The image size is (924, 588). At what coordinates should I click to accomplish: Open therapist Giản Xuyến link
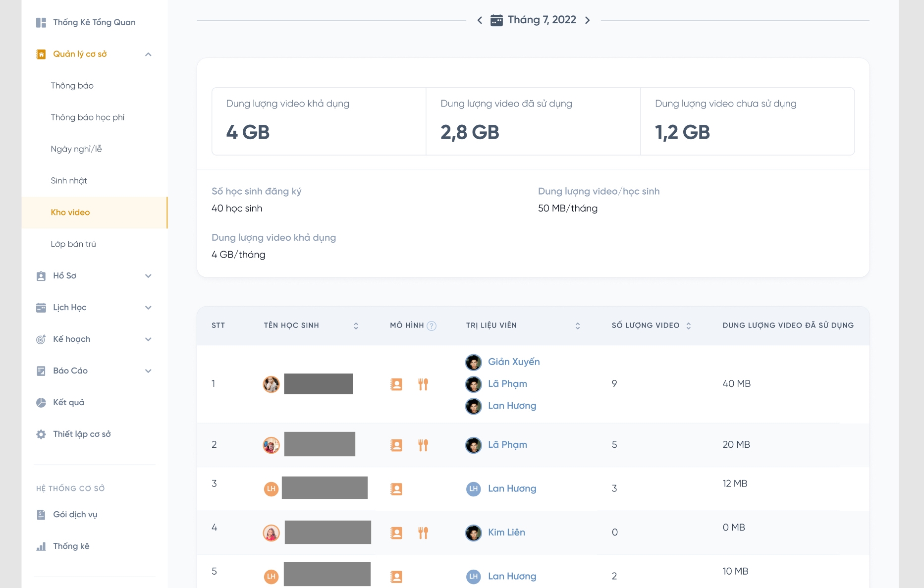[x=514, y=362]
